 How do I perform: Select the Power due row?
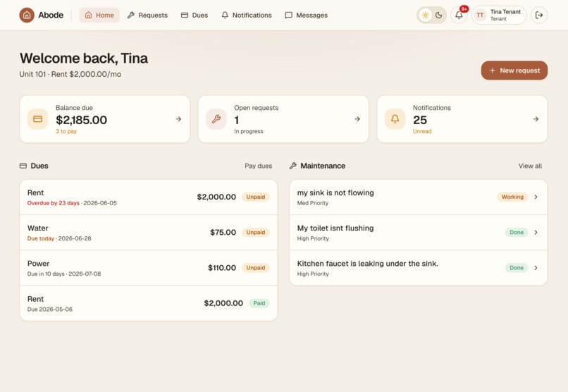click(x=149, y=268)
